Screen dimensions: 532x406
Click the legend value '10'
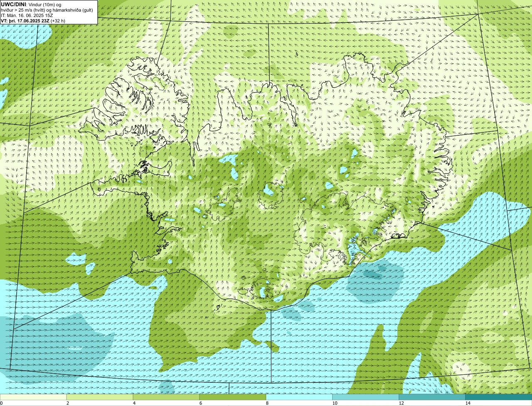click(x=334, y=403)
